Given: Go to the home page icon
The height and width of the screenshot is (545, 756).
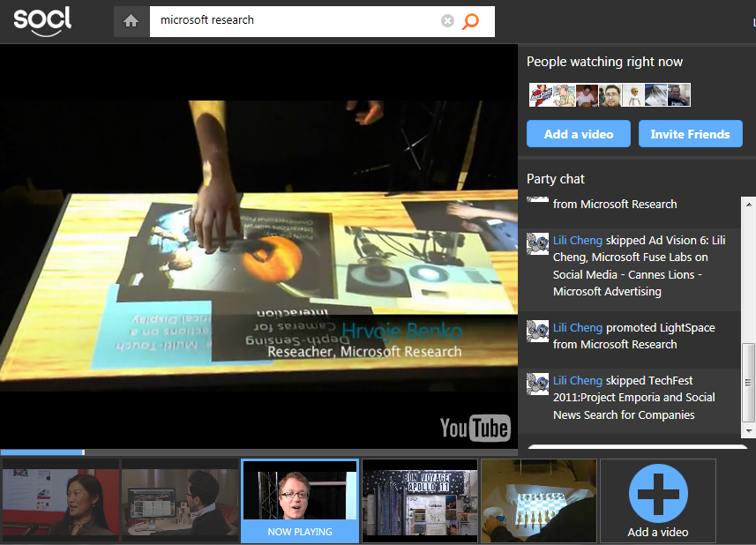Looking at the screenshot, I should click(131, 21).
